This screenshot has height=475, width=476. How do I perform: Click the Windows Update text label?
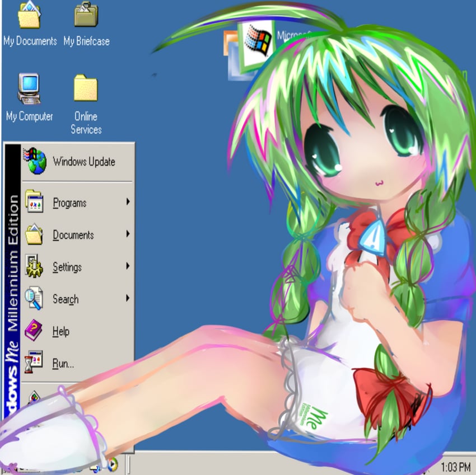click(84, 162)
